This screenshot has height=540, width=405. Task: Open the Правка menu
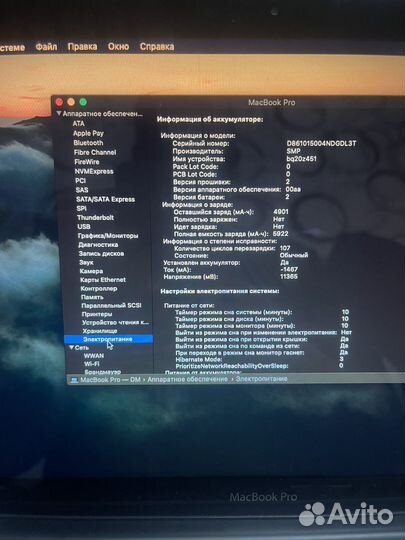[x=82, y=46]
